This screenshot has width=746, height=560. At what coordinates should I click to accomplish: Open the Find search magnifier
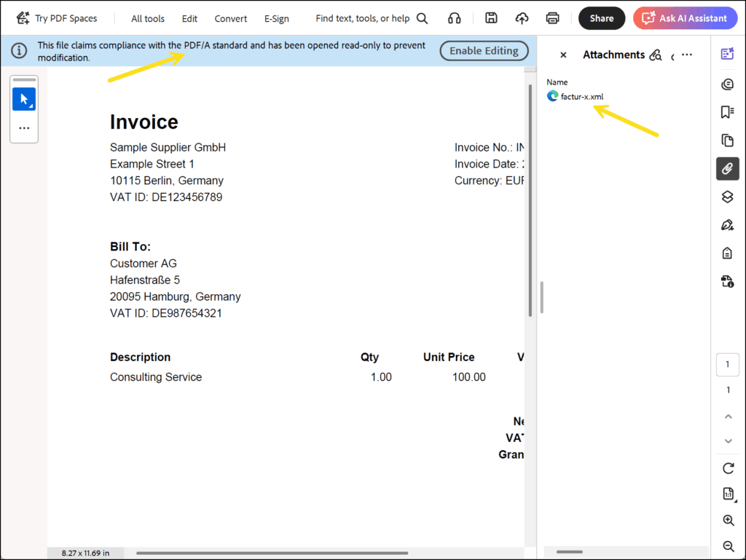(x=422, y=18)
